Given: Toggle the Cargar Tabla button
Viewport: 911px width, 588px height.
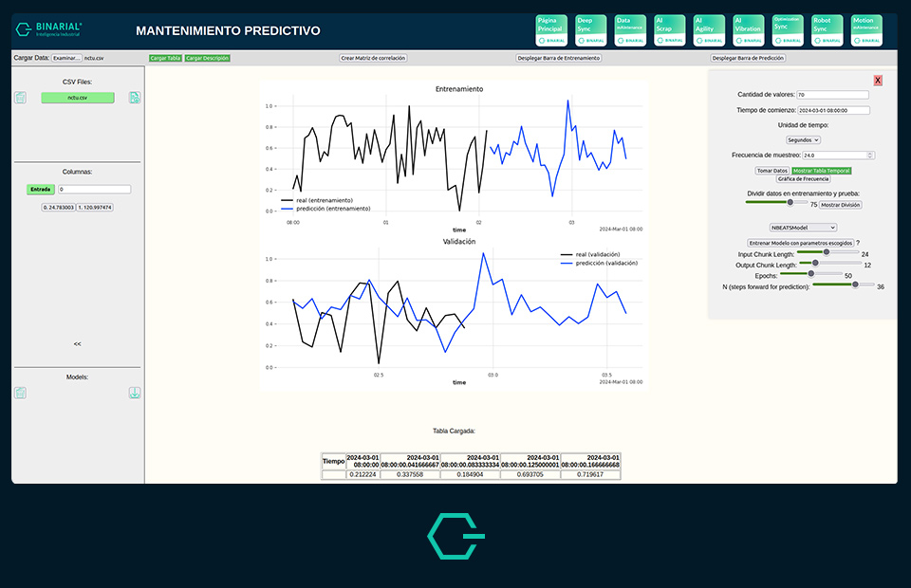Looking at the screenshot, I should click(165, 58).
